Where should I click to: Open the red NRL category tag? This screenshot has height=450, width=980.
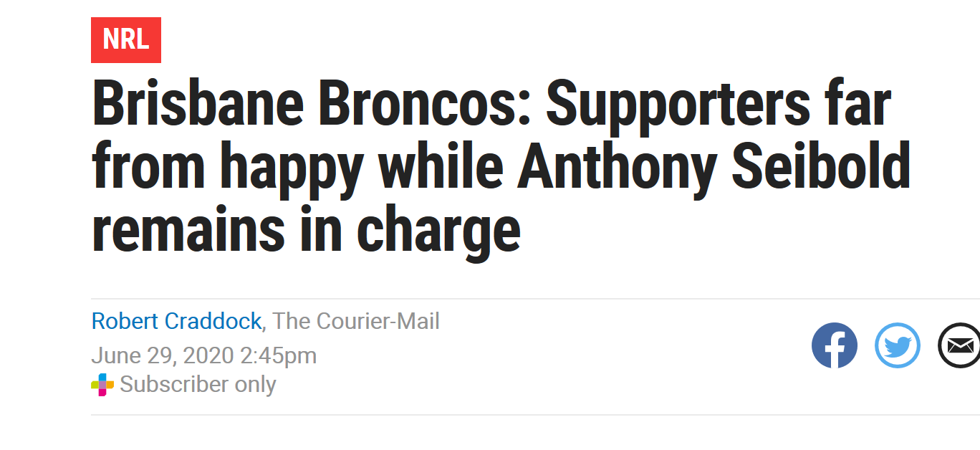click(x=126, y=40)
